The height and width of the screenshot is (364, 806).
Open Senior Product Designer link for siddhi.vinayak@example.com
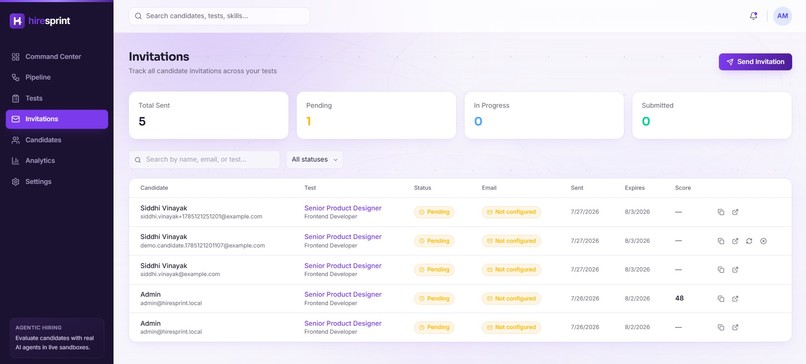point(343,266)
